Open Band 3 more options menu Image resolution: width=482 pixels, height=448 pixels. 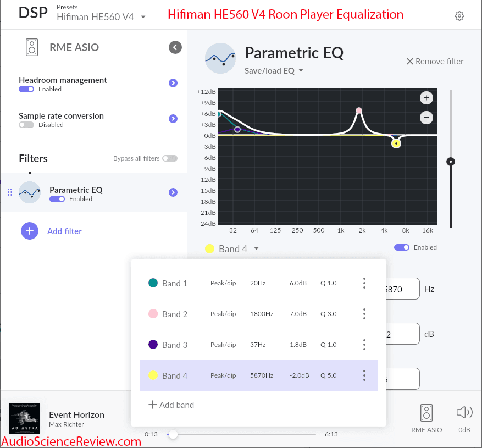click(364, 345)
